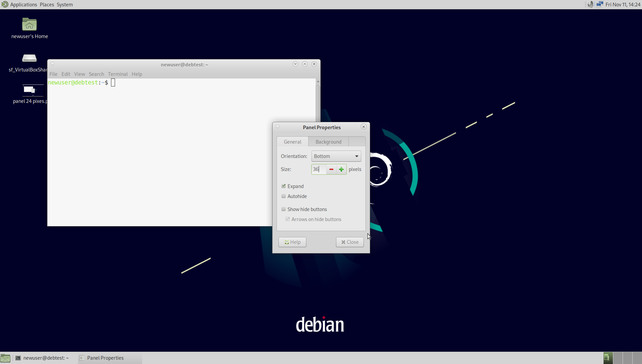This screenshot has height=364, width=642.
Task: Switch to the second workspace in switcher
Action: pos(618,358)
